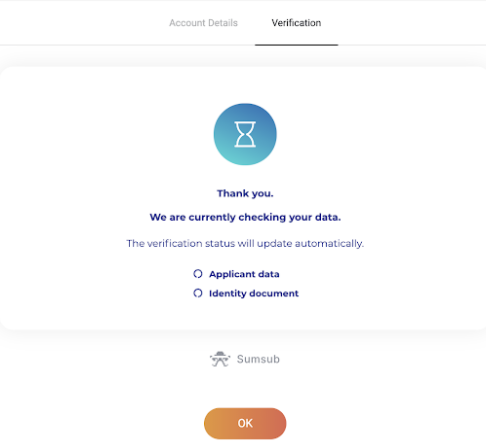
Task: Click the active underline beneath Verification tab
Action: (296, 45)
